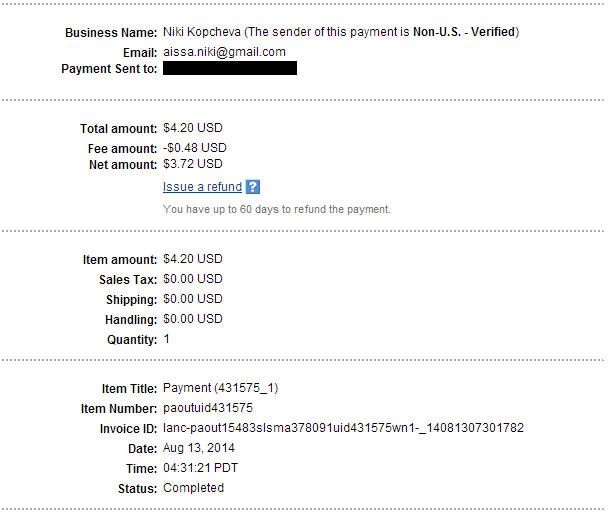608x513 pixels.
Task: Click the 60 days refund notice text
Action: [276, 209]
